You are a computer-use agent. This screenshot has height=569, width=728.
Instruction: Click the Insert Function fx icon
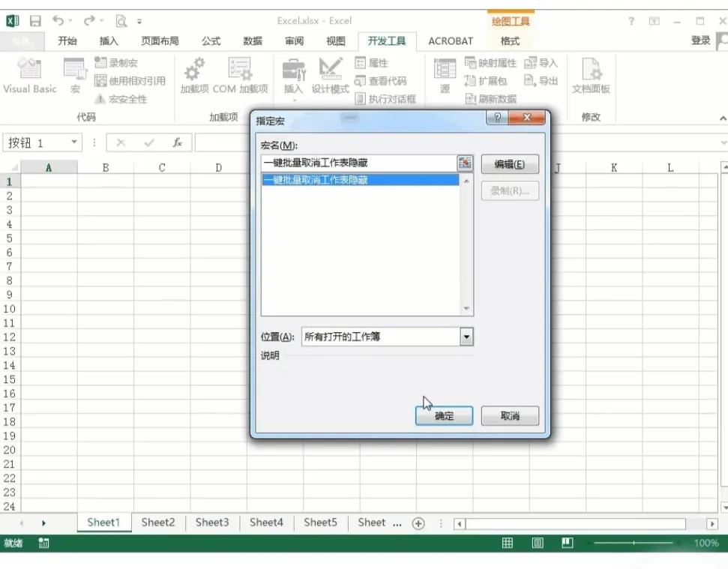pyautogui.click(x=178, y=142)
